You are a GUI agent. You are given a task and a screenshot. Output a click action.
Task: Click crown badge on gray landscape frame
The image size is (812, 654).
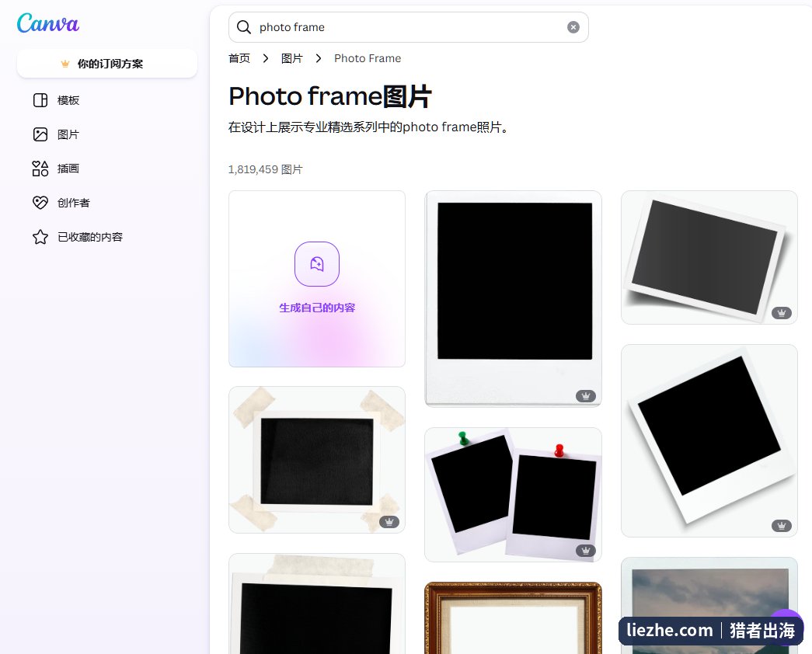782,313
